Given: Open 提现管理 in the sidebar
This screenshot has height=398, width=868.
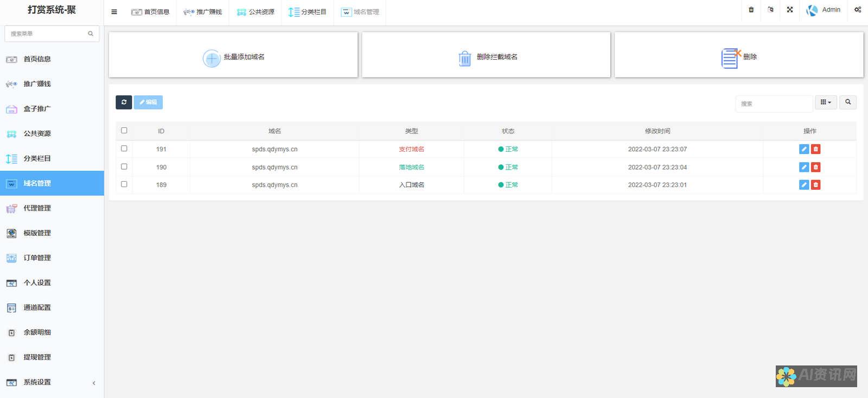Looking at the screenshot, I should tap(52, 357).
